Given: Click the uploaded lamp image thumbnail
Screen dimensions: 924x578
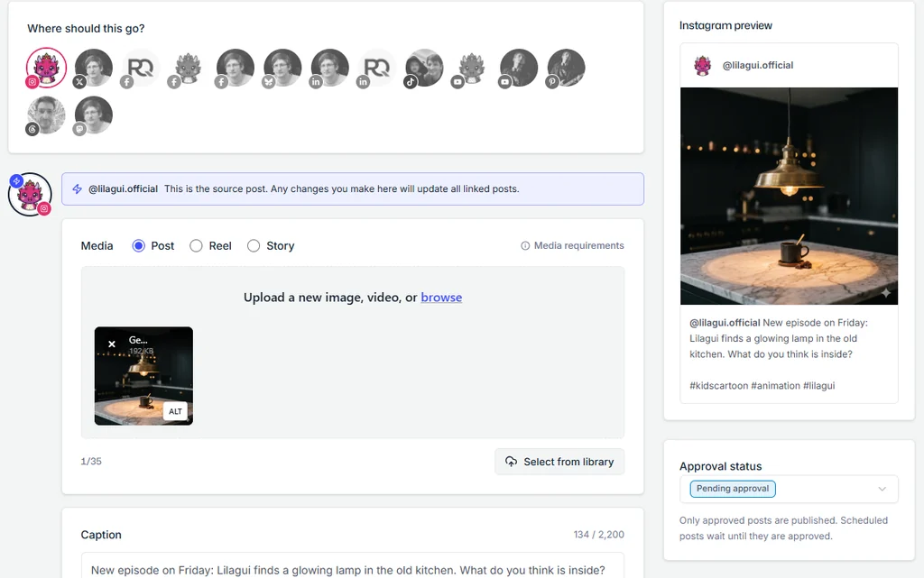Looking at the screenshot, I should pos(143,376).
